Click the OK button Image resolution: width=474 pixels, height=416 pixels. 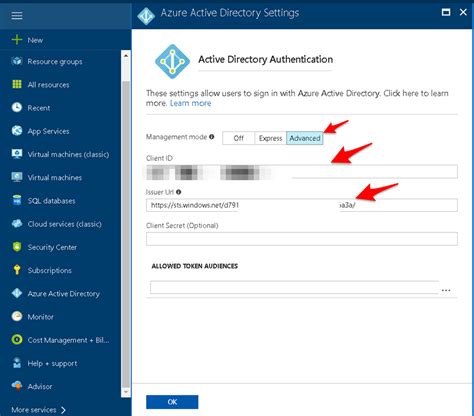pos(172,402)
